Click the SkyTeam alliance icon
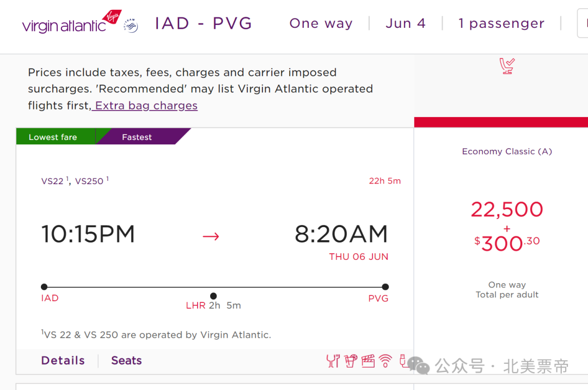Viewport: 588px width, 390px height. (131, 26)
